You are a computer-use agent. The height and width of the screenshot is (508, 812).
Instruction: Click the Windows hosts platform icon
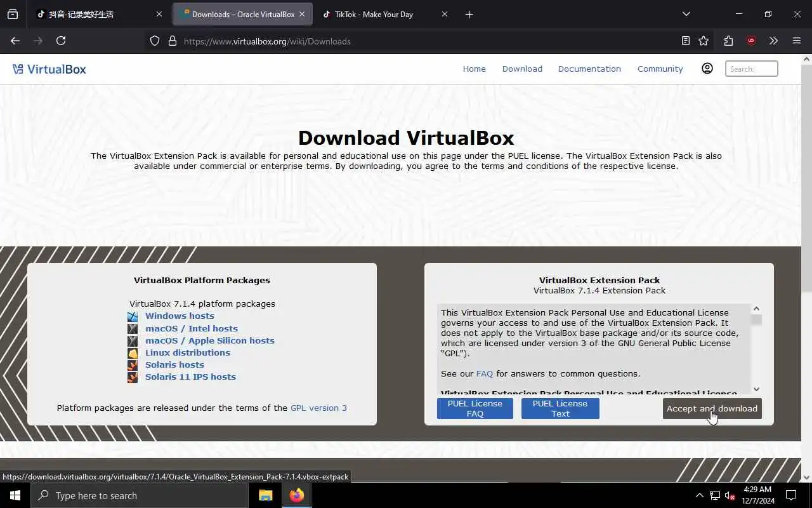pos(133,316)
